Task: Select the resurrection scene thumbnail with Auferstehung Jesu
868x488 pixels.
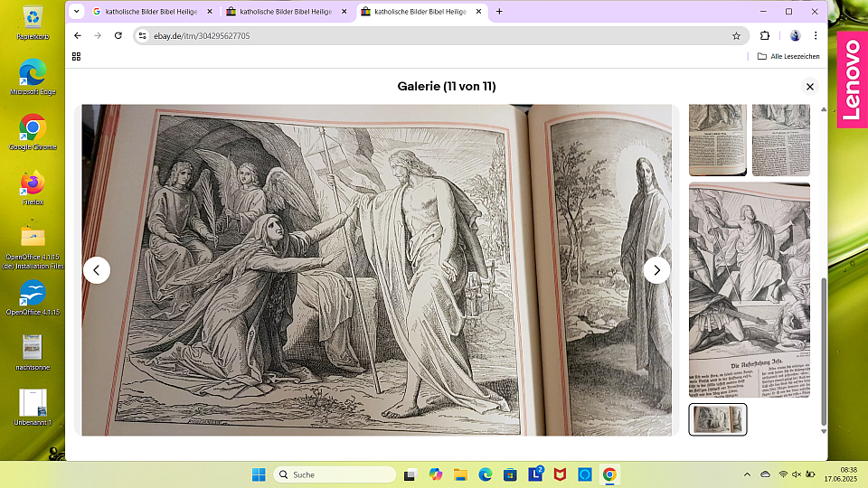Action: point(750,290)
